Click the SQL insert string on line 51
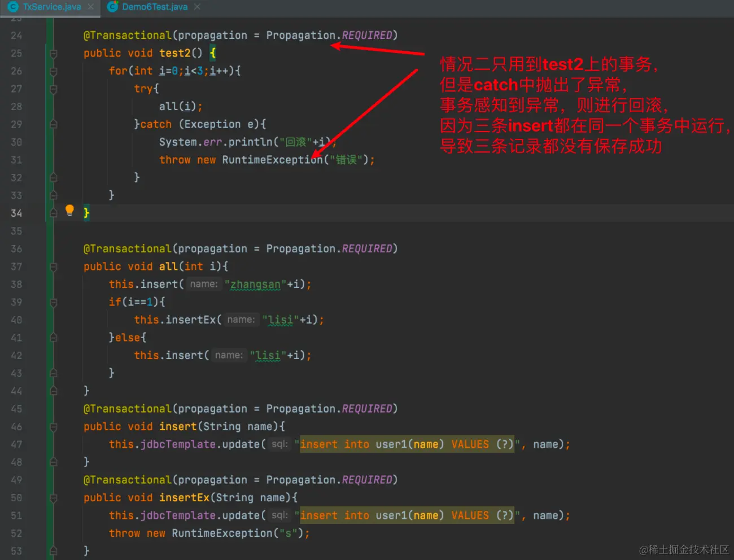The width and height of the screenshot is (734, 560). (x=407, y=516)
